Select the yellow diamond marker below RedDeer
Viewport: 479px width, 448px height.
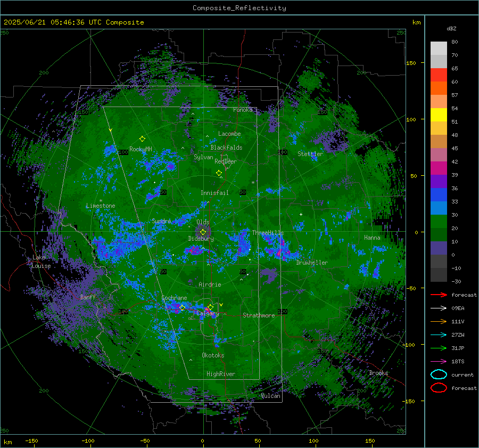click(x=219, y=173)
